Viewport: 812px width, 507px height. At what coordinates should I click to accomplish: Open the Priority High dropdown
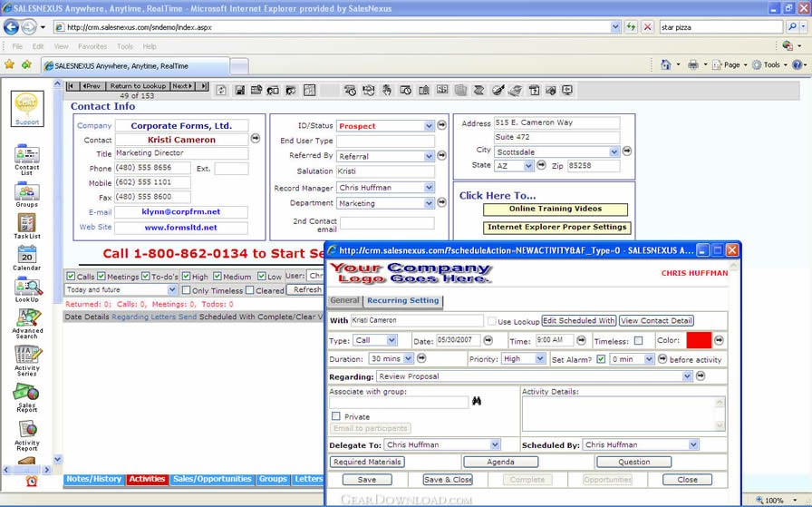tap(540, 359)
